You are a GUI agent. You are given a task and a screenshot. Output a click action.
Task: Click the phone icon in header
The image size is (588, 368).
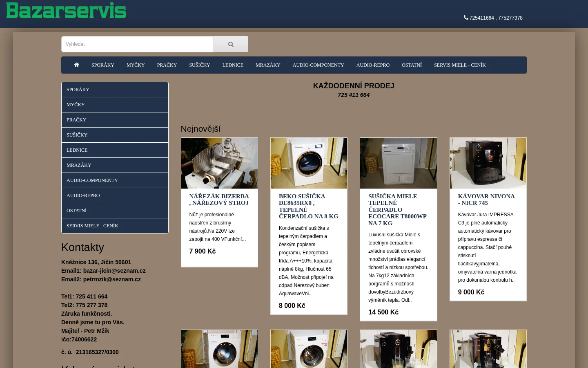[x=466, y=18]
